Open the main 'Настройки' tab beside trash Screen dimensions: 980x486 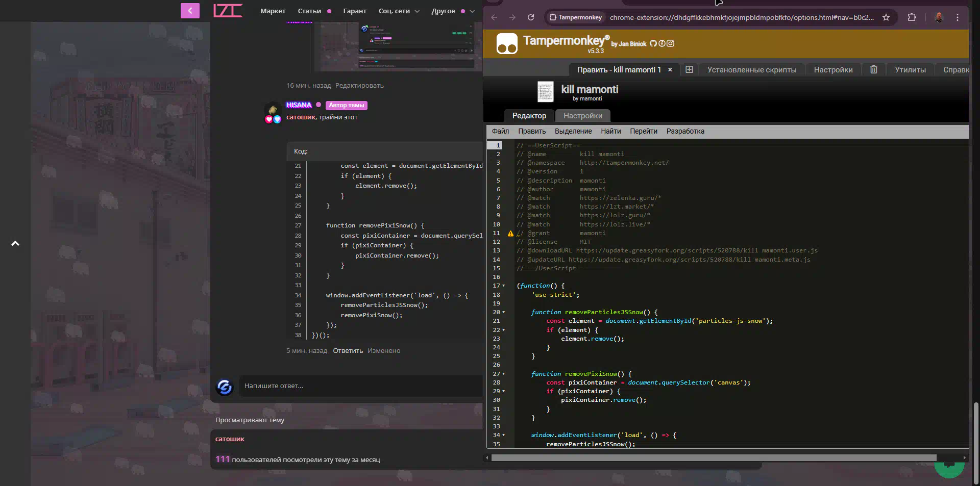pyautogui.click(x=833, y=70)
